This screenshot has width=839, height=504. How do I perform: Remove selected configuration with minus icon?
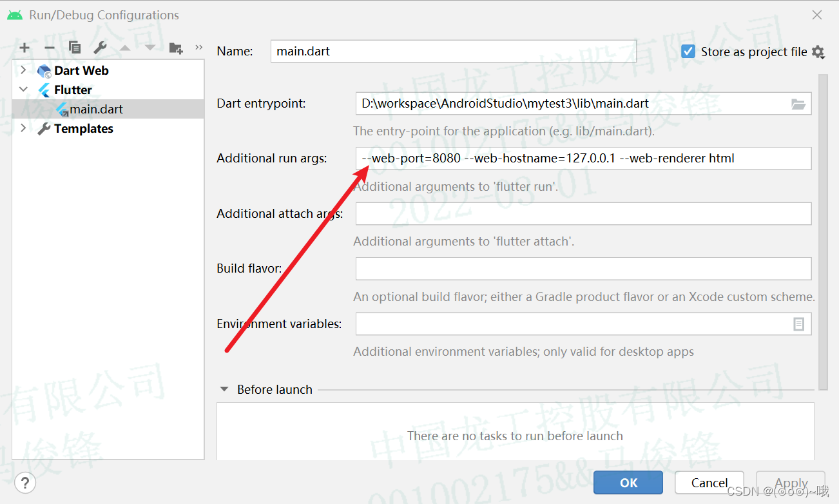[50, 48]
